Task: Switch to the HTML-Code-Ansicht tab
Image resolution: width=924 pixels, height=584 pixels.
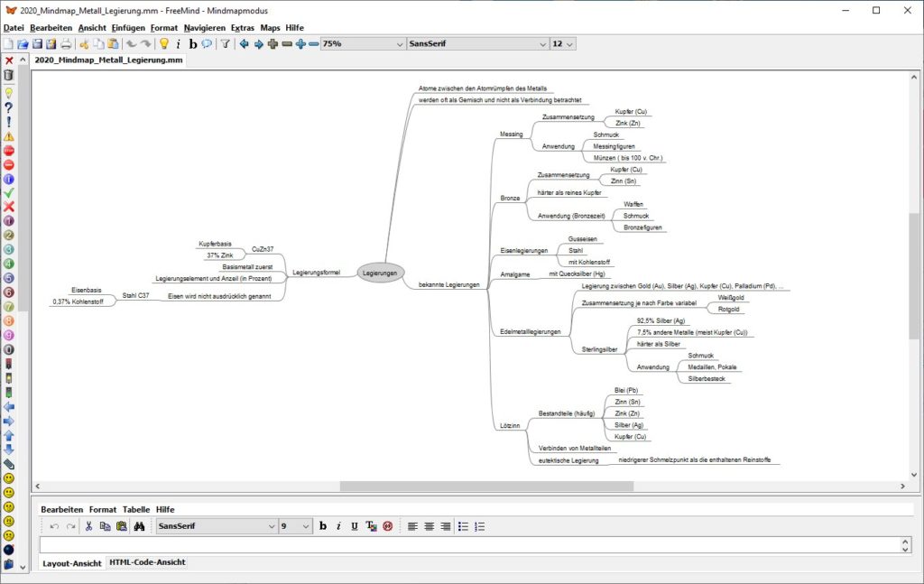Action: (x=147, y=562)
